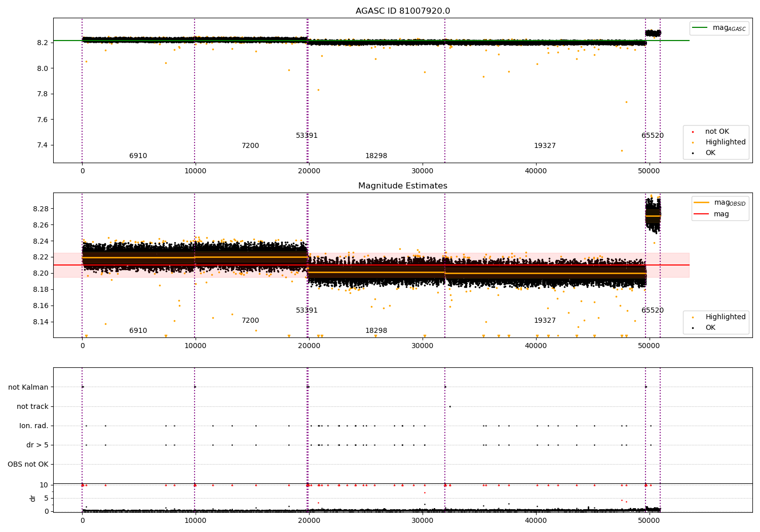Click the rotated 'dr' axis label
760x532 pixels.
coord(33,498)
